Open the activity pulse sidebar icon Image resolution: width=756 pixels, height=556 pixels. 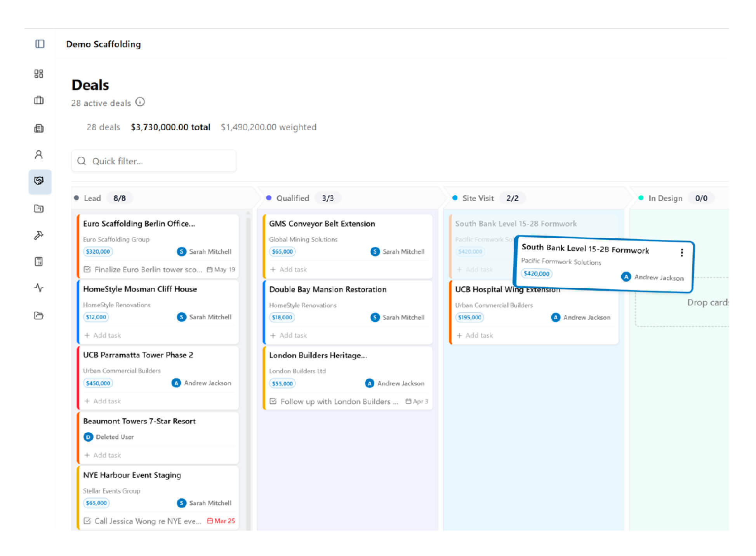[39, 288]
